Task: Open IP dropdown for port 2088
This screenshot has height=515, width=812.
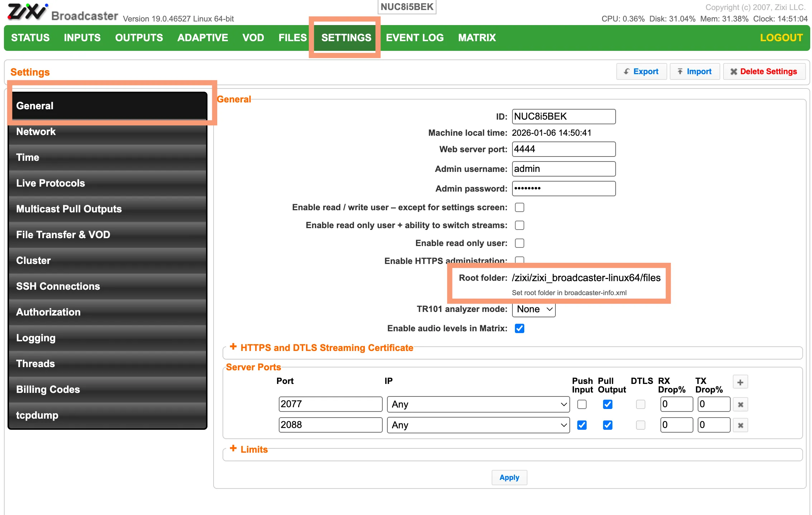Action: pyautogui.click(x=478, y=425)
